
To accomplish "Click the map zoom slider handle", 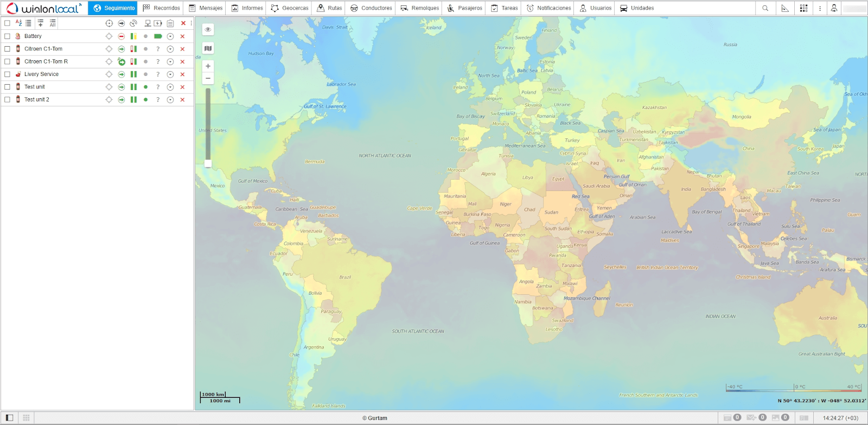I will pos(208,163).
